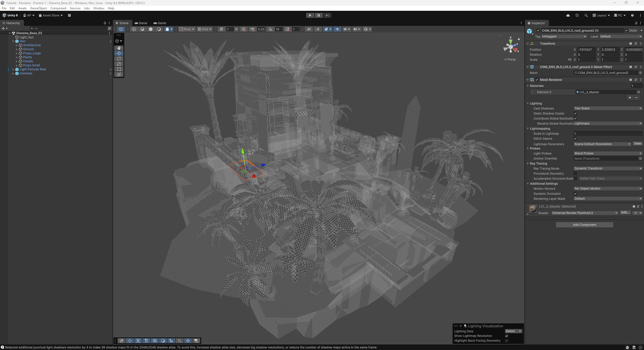Image resolution: width=644 pixels, height=350 pixels.
Task: Open the Unity cloud icon
Action: click(568, 15)
